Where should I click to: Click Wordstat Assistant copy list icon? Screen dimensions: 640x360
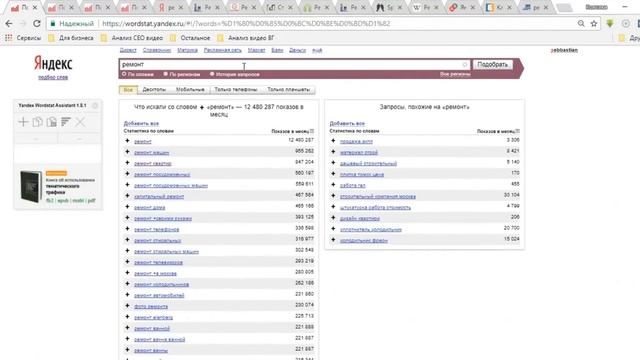[38, 122]
